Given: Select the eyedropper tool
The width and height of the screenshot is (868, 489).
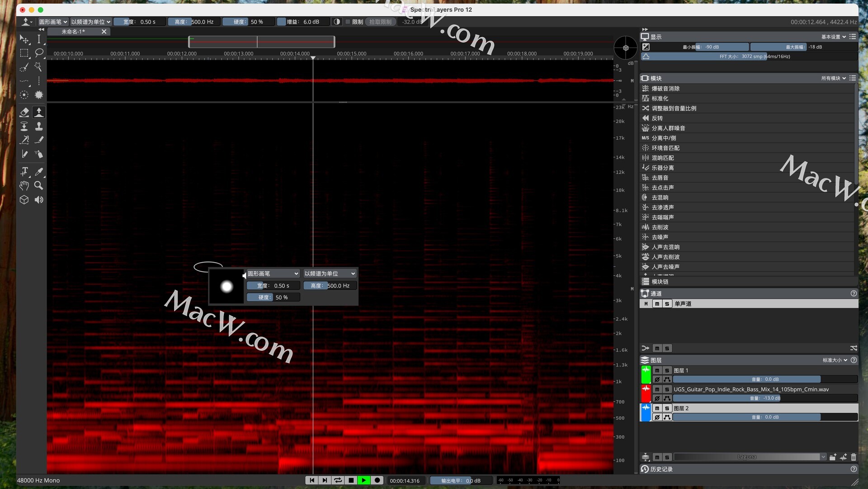Looking at the screenshot, I should click(x=39, y=172).
